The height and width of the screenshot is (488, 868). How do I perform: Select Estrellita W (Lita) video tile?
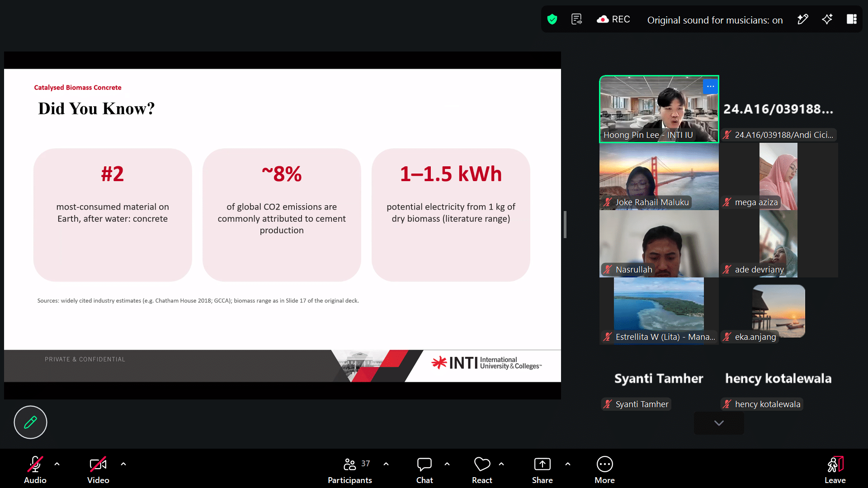click(x=659, y=311)
